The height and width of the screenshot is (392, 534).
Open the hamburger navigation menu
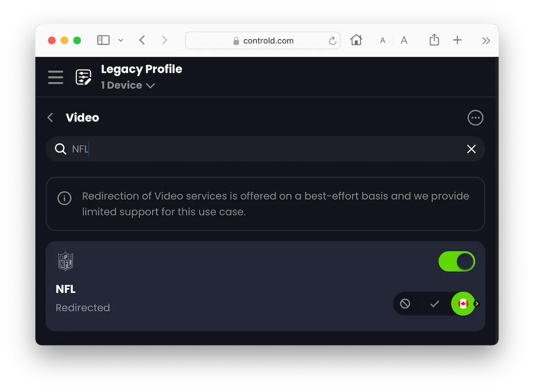click(x=55, y=77)
